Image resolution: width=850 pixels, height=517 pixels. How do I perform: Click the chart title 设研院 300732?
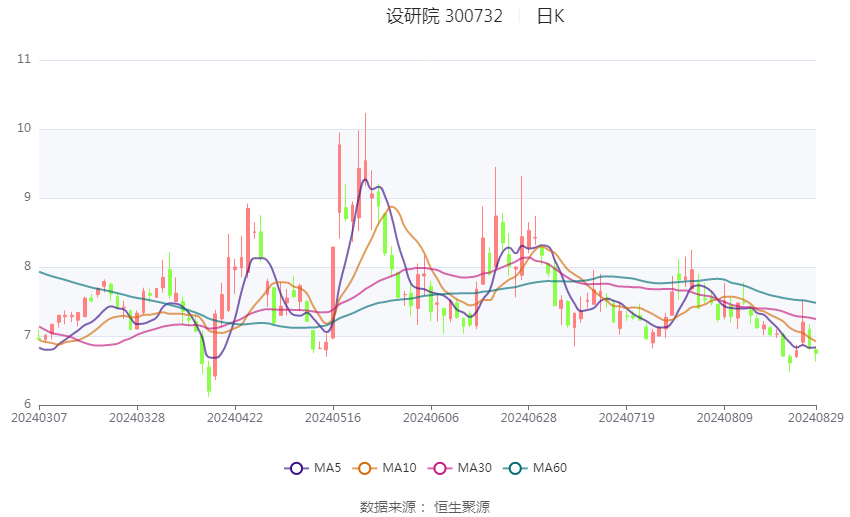click(x=445, y=16)
